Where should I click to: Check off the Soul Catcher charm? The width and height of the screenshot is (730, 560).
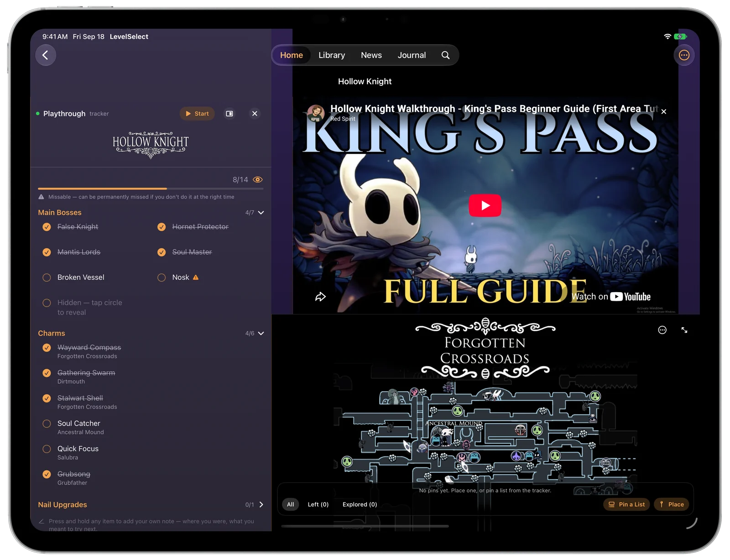(x=47, y=424)
